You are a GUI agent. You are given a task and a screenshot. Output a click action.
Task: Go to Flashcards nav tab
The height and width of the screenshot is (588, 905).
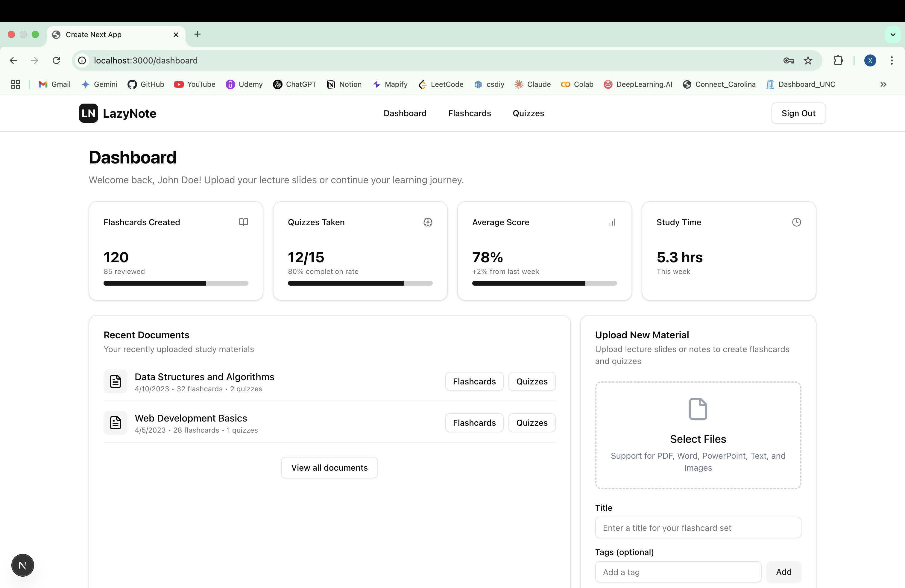click(x=469, y=113)
